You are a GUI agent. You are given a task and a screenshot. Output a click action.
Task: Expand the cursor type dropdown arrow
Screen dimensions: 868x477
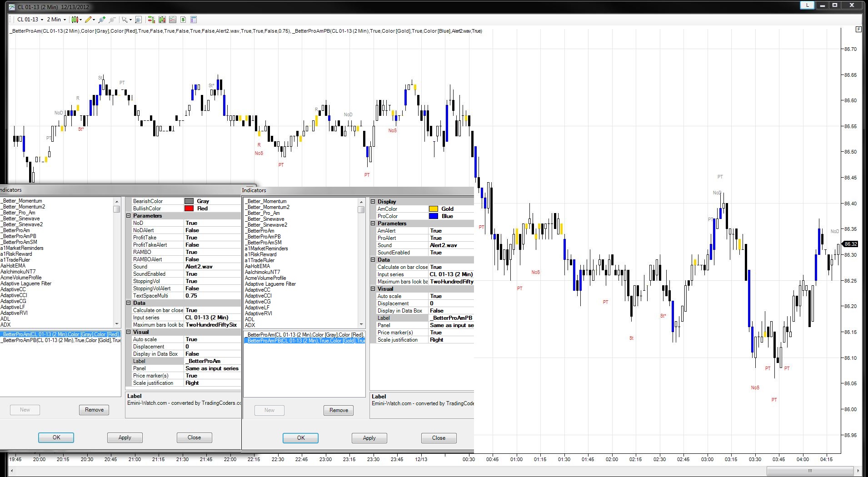coord(130,20)
